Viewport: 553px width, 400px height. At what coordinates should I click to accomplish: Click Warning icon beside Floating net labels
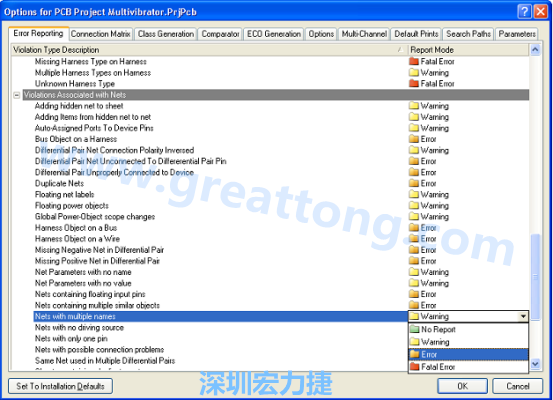414,194
